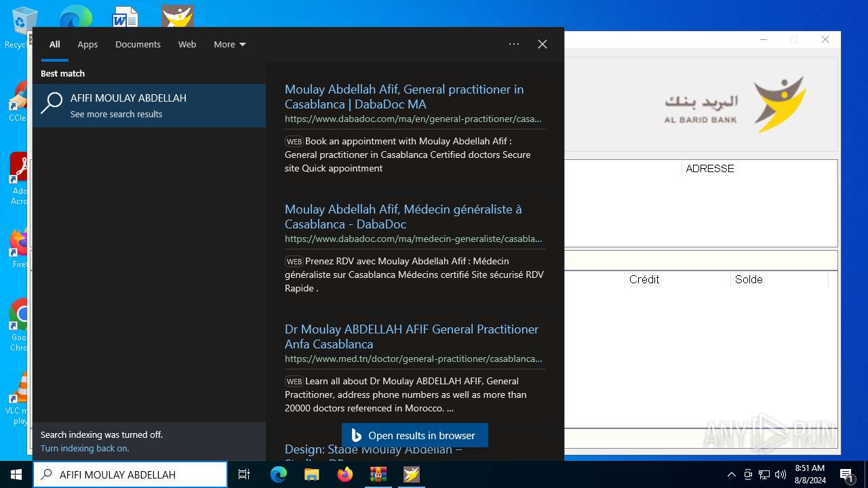Click the 'Prenez RDV avec Moulay' snippet
Screen dimensions: 868x488
pos(414,274)
